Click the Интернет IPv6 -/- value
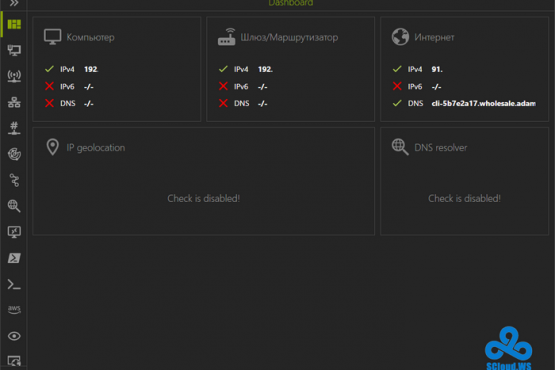Image resolution: width=555 pixels, height=370 pixels. [x=436, y=86]
